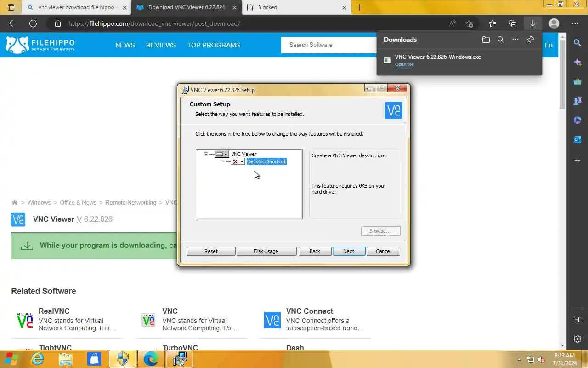This screenshot has width=588, height=368.
Task: Toggle the sidebar hide panel icon
Action: [577, 320]
